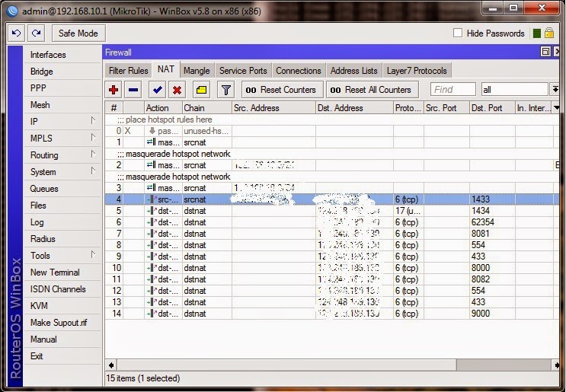This screenshot has height=392, width=566.
Task: Sort by the Src. Address column header
Action: 273,108
